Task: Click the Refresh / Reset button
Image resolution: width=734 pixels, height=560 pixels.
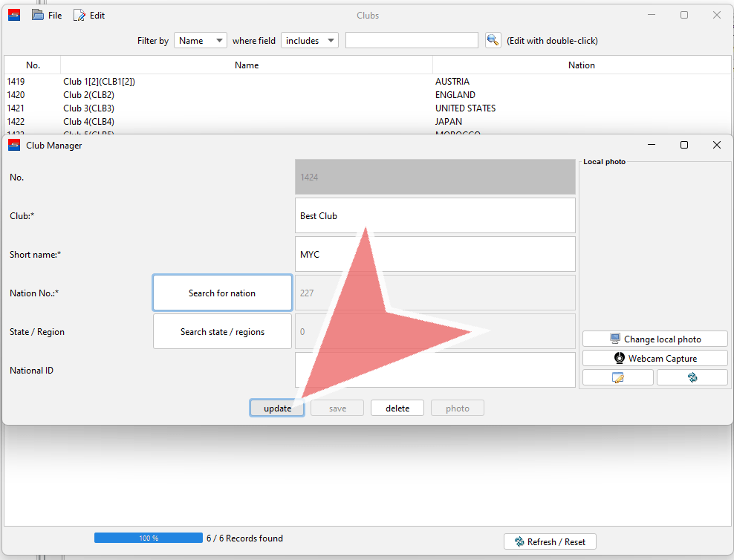Action: (550, 541)
